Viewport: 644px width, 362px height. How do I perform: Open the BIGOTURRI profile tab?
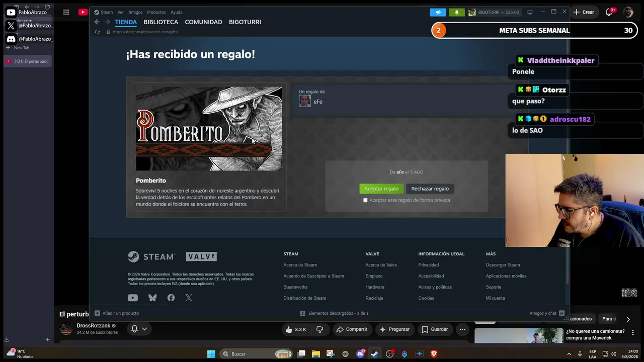(x=245, y=22)
